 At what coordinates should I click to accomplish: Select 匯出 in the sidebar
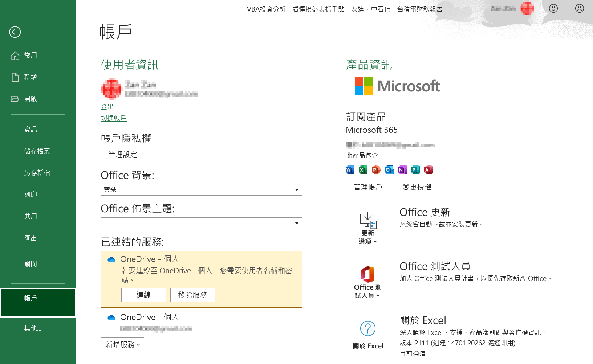tap(31, 238)
